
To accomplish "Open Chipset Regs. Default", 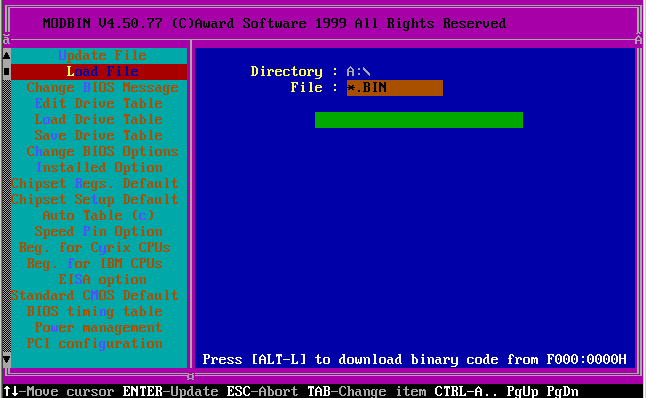I will click(x=95, y=183).
